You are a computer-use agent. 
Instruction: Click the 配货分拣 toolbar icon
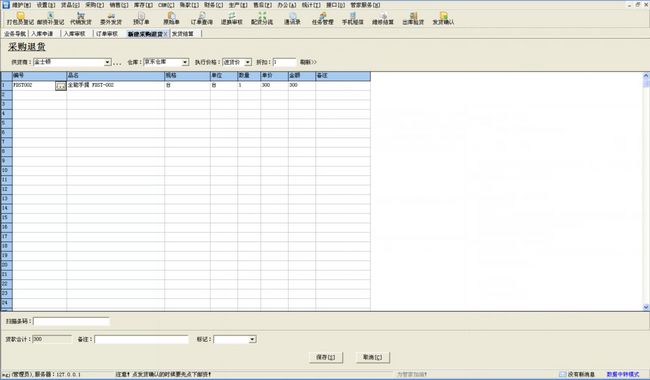[x=262, y=18]
